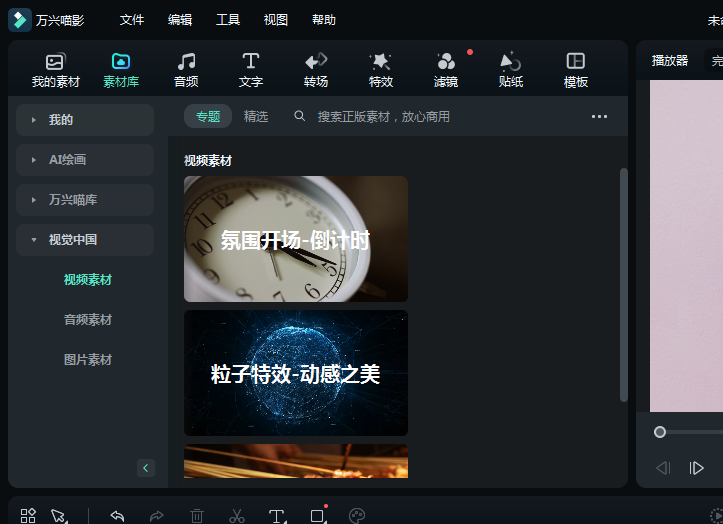Image resolution: width=723 pixels, height=524 pixels.
Task: Open the 编辑 menu
Action: click(180, 20)
